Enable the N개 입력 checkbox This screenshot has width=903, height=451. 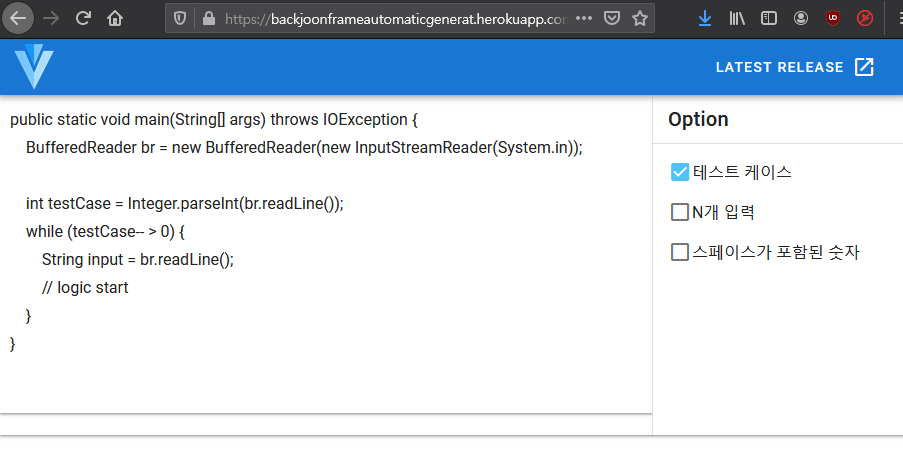coord(680,212)
